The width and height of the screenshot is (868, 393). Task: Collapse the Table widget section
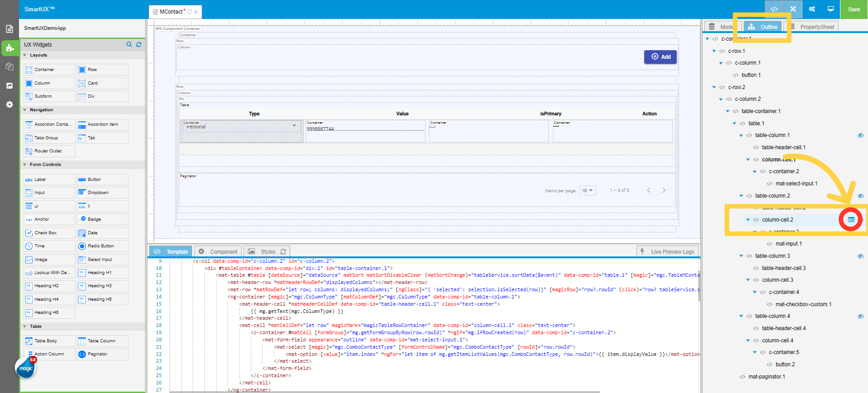click(x=25, y=327)
